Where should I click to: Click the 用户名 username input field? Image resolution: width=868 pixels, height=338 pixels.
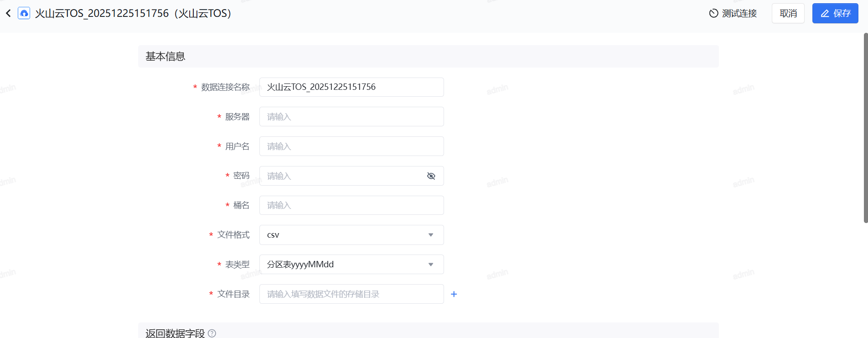[351, 146]
